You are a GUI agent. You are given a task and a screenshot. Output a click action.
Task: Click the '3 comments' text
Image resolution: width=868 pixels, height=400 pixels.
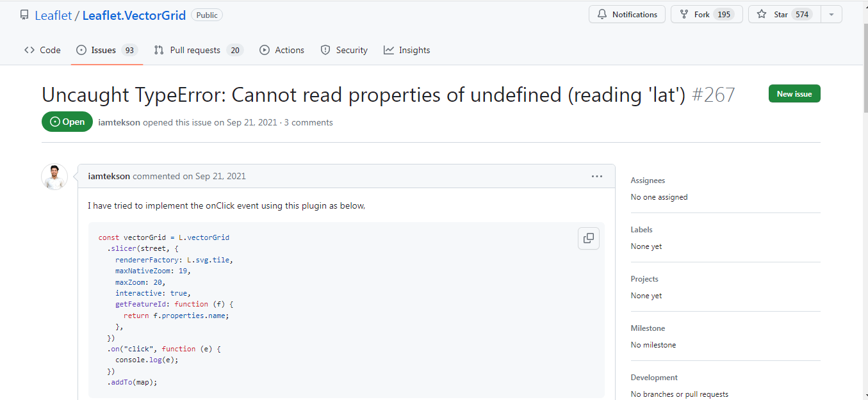click(x=309, y=122)
